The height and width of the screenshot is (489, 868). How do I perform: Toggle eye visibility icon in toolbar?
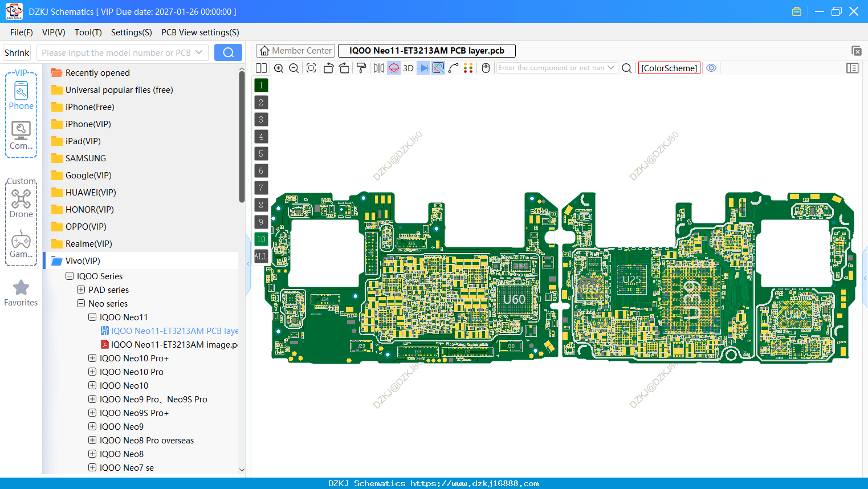click(711, 68)
